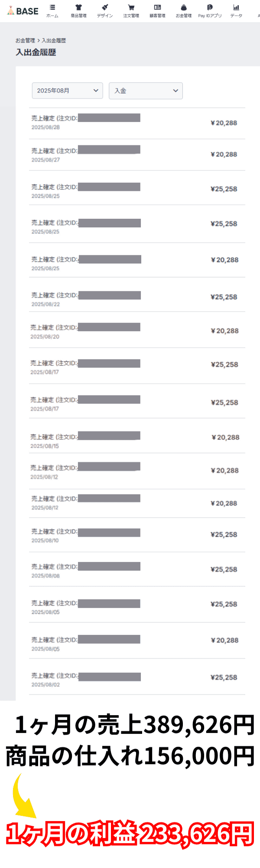The width and height of the screenshot is (260, 868).
Task: Click the 2025/08/22 transaction row
Action: coord(137,298)
